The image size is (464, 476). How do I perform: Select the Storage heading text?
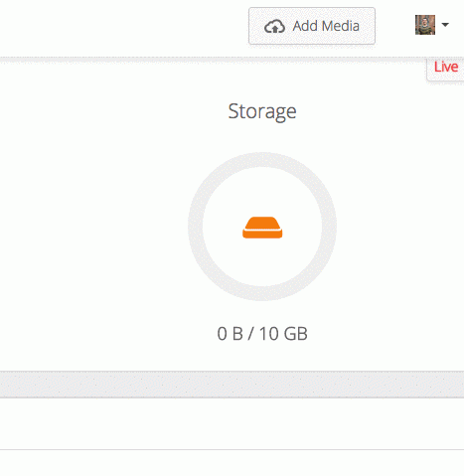pos(262,111)
